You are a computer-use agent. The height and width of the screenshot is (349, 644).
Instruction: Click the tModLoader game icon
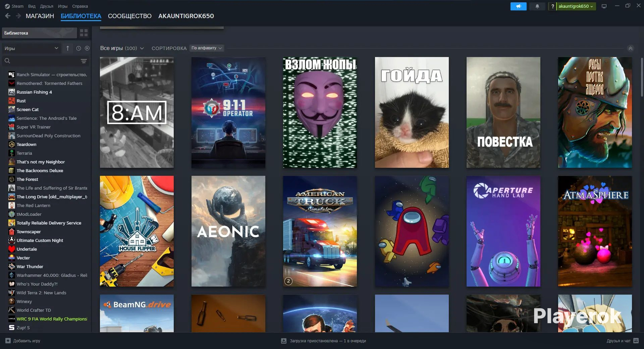coord(12,214)
